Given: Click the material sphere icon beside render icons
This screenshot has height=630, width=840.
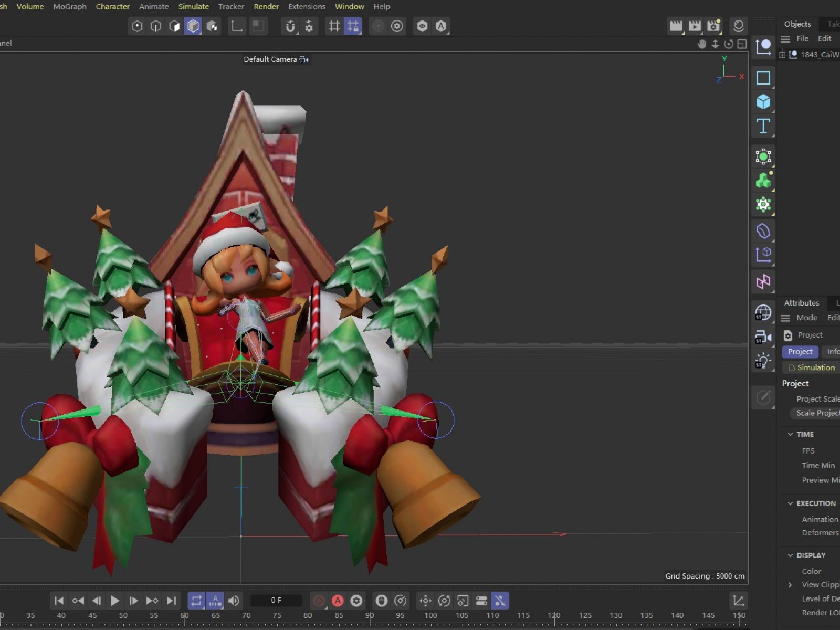Looking at the screenshot, I should coord(738,26).
